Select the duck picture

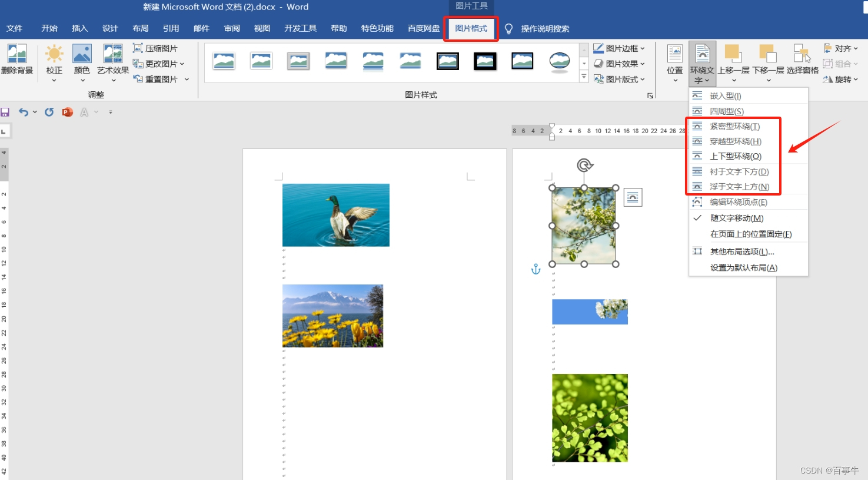pyautogui.click(x=336, y=215)
